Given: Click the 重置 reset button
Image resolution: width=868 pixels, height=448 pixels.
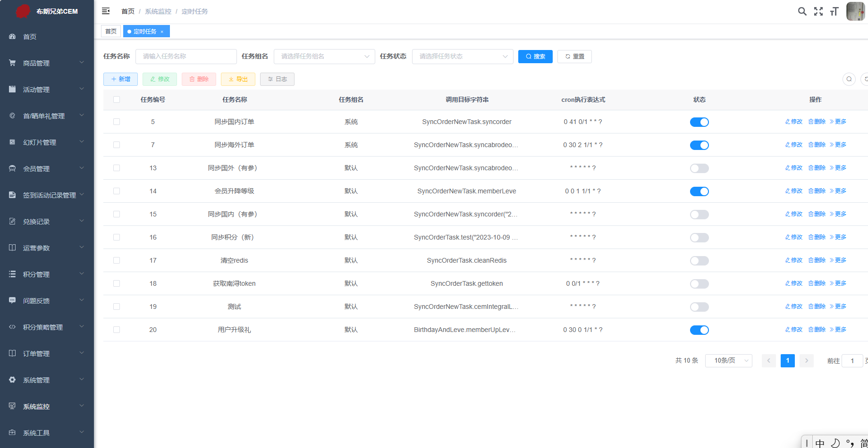Looking at the screenshot, I should click(574, 57).
